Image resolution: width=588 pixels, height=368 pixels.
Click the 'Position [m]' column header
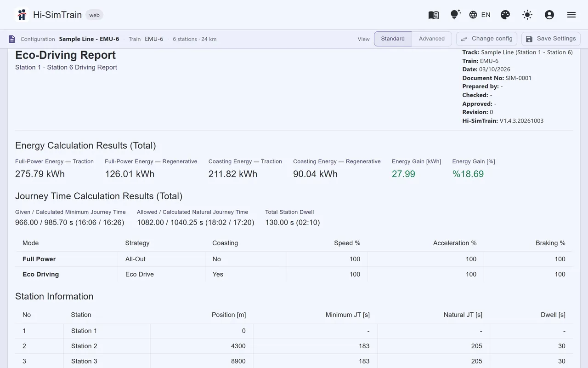pos(229,315)
